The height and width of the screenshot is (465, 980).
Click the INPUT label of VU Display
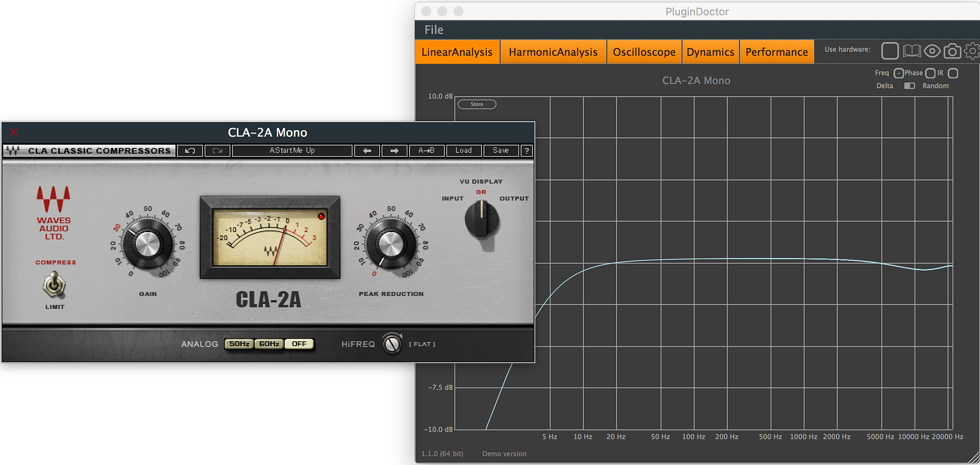point(453,198)
